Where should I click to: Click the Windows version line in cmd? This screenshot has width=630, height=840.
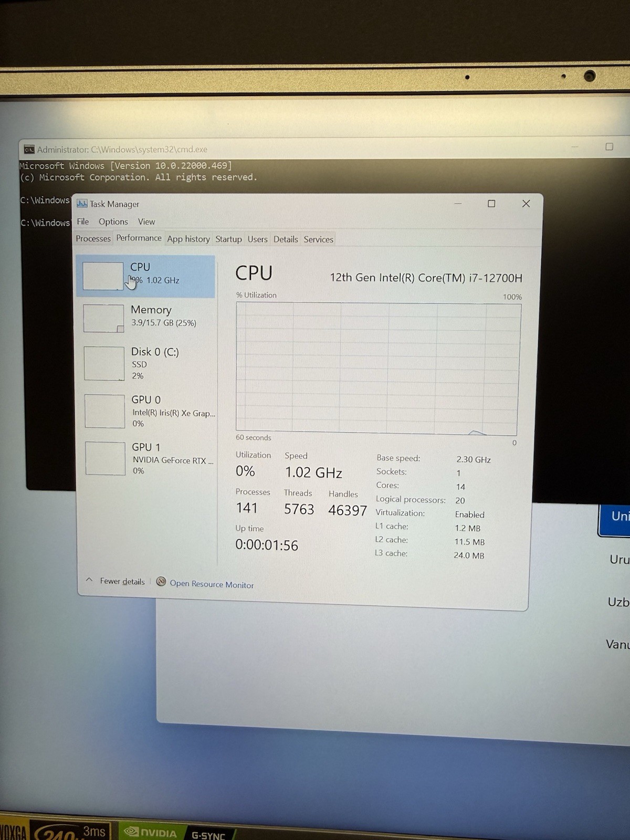[x=125, y=165]
